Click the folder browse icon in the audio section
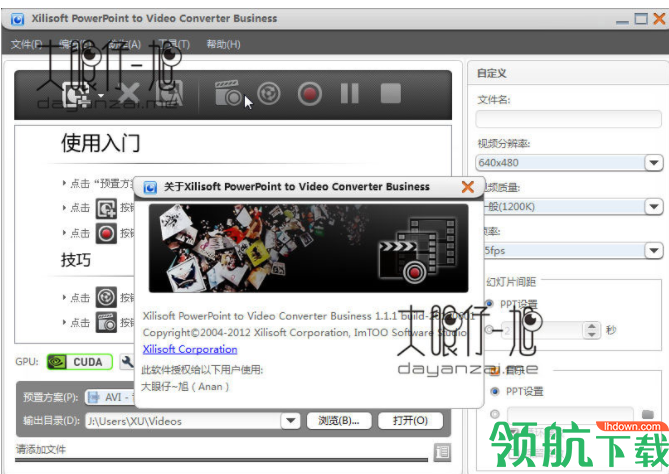This screenshot has height=474, width=669. click(x=648, y=414)
